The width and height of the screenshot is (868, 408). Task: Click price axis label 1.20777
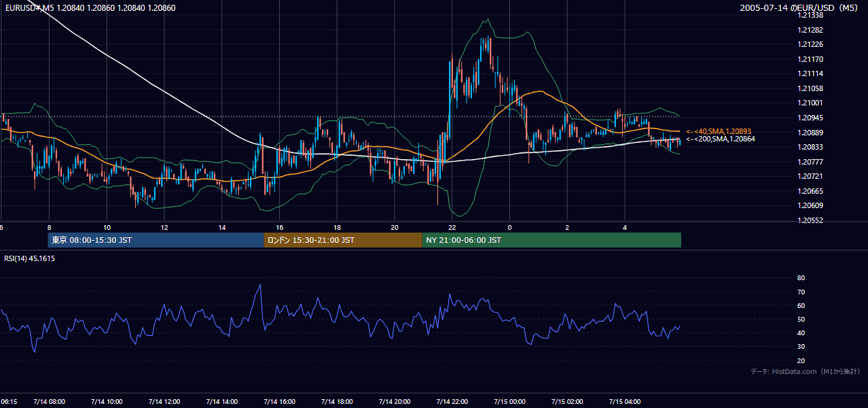[812, 162]
